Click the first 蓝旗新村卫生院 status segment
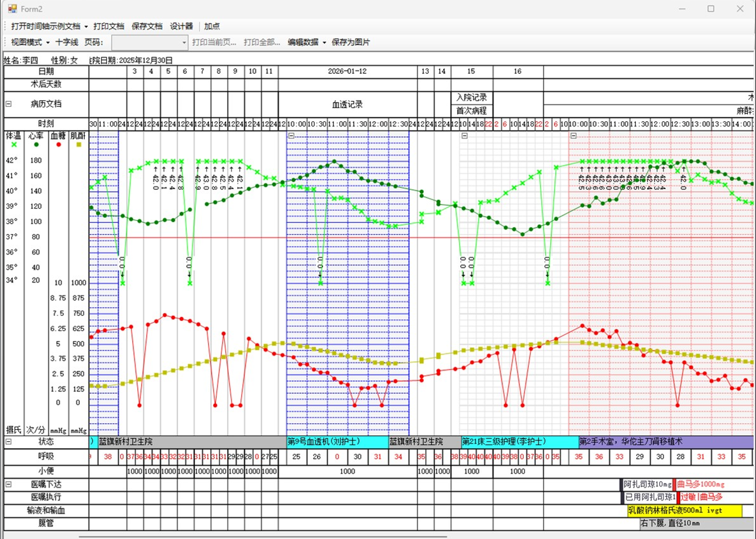 pyautogui.click(x=191, y=442)
